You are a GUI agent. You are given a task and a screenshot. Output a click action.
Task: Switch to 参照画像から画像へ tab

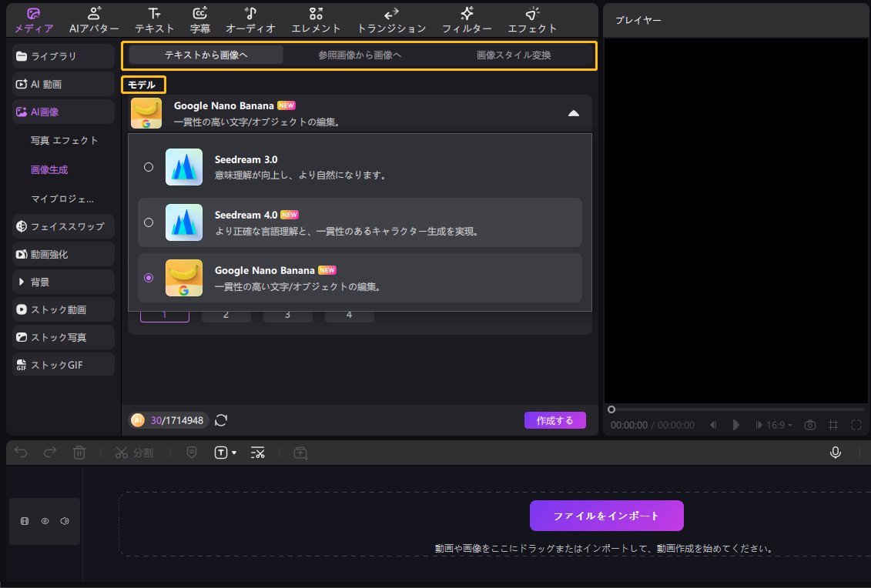(x=360, y=55)
